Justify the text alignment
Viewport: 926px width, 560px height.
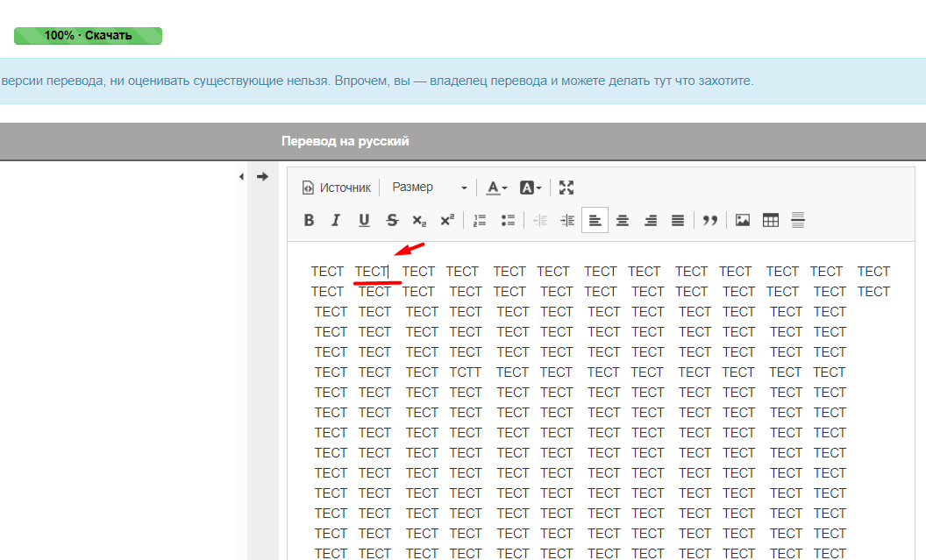click(x=678, y=221)
